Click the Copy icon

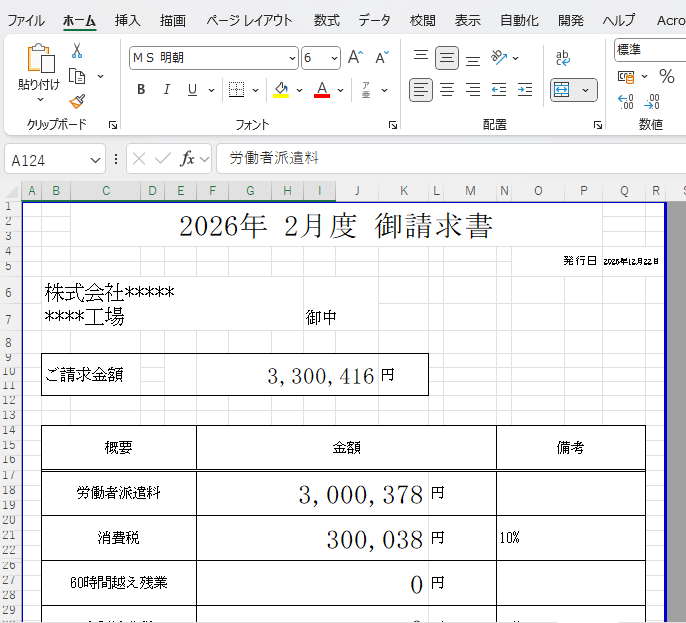(77, 76)
